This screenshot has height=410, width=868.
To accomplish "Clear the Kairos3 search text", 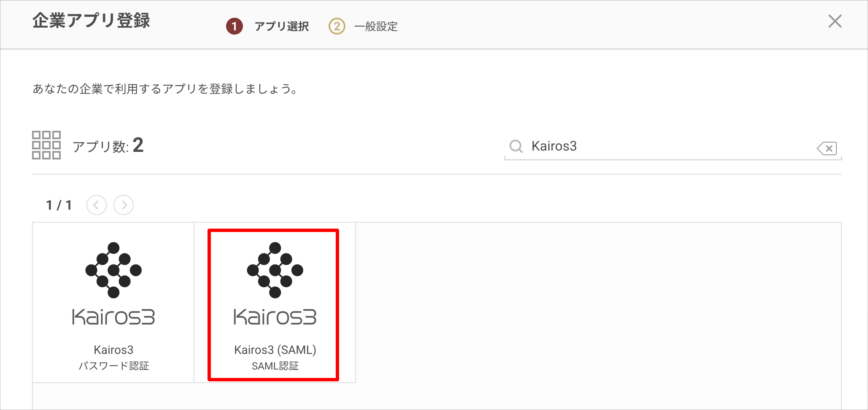I will pyautogui.click(x=827, y=148).
